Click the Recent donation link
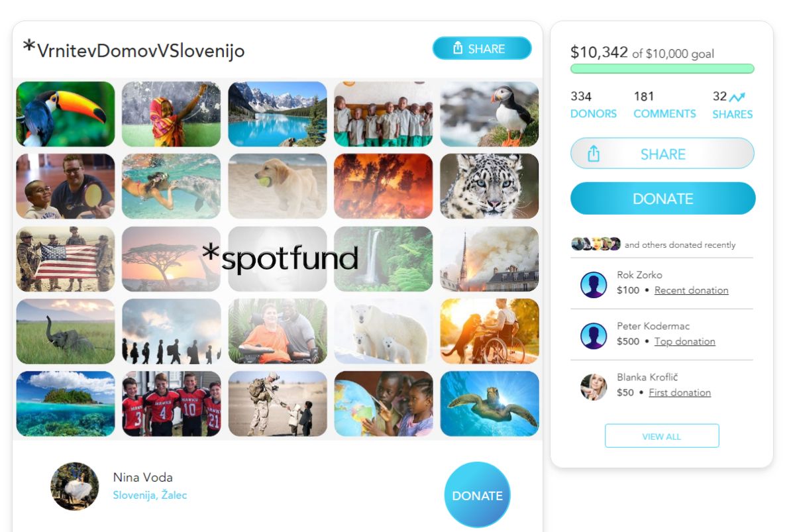The height and width of the screenshot is (532, 795). [691, 290]
